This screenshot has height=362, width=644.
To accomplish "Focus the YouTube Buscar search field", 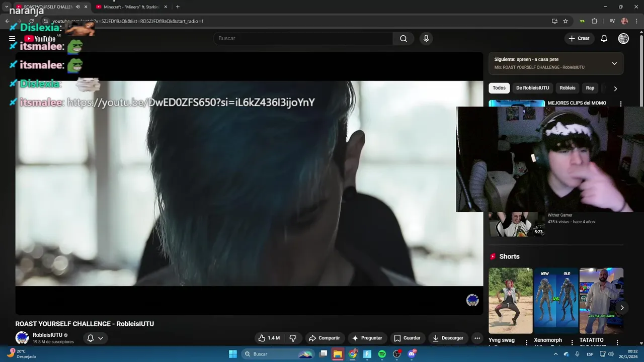I will (303, 39).
